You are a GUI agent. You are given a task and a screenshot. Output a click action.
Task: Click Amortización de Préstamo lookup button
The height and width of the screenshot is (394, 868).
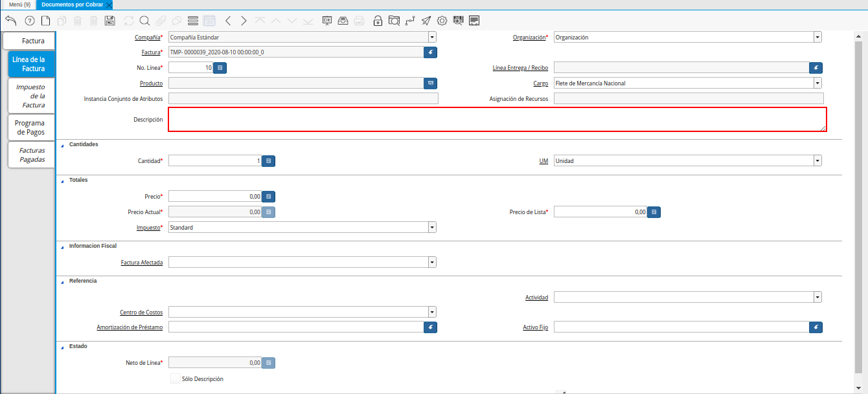[431, 327]
